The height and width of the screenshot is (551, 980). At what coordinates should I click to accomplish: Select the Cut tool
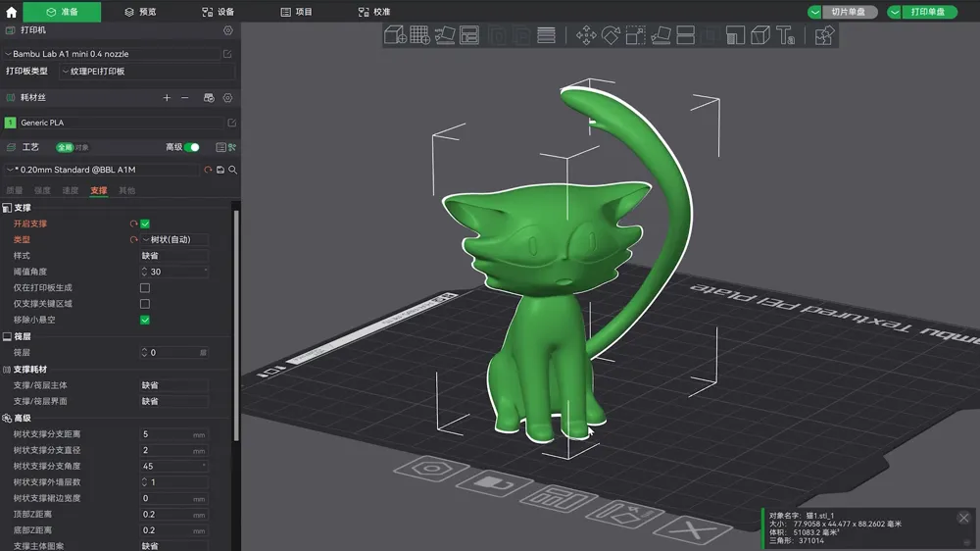tap(686, 35)
